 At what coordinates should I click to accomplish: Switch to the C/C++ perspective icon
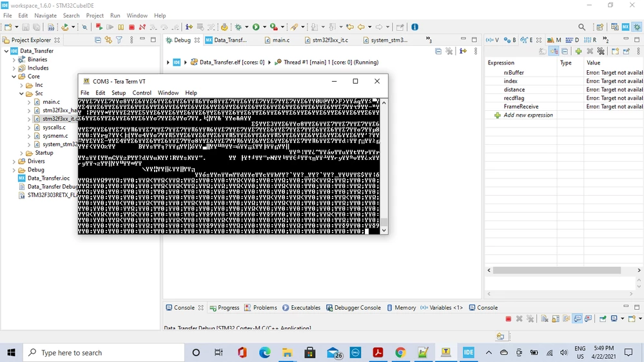click(614, 27)
